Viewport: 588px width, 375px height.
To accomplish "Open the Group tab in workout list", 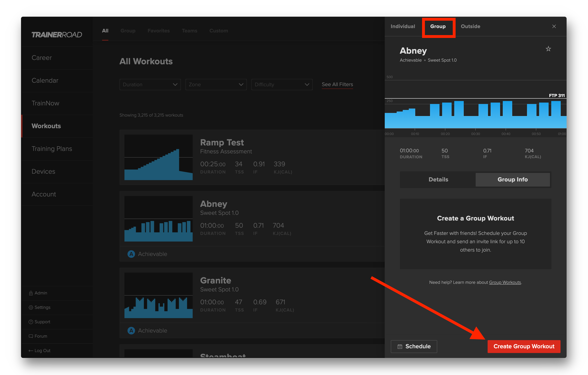I will point(128,31).
